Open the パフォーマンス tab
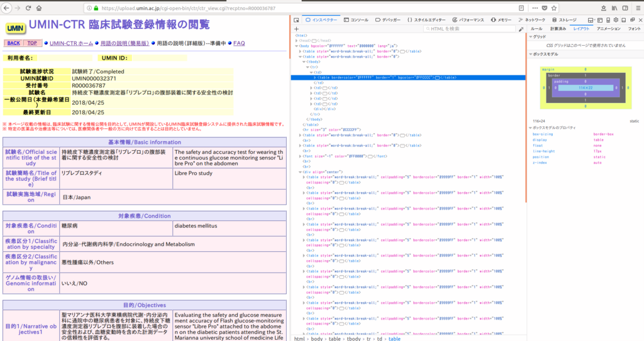This screenshot has height=341, width=644. [x=468, y=19]
